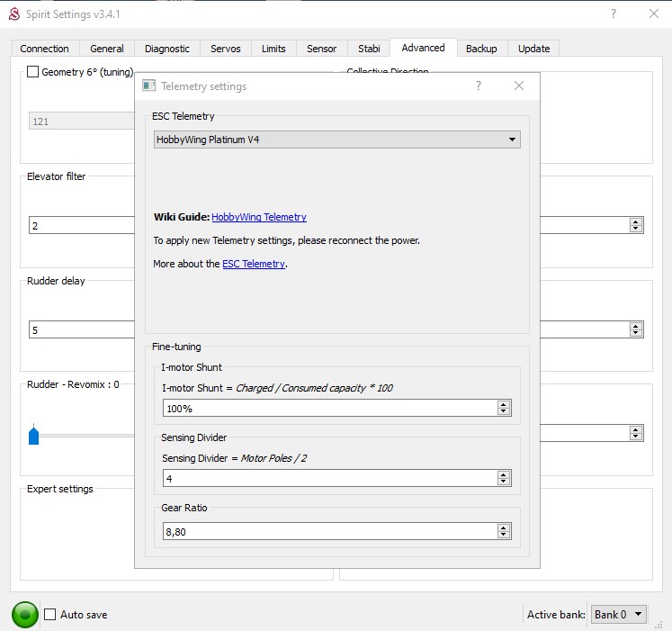Click the Elevator filter value field

point(81,226)
